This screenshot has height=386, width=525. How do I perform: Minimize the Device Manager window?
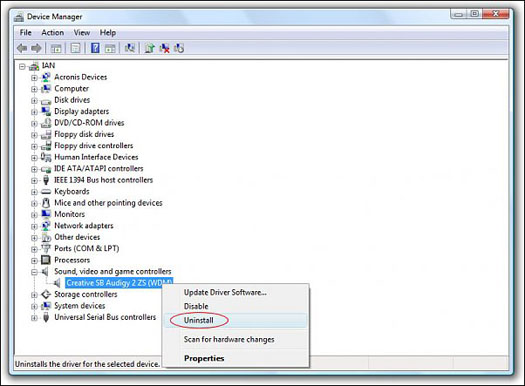tap(458, 14)
